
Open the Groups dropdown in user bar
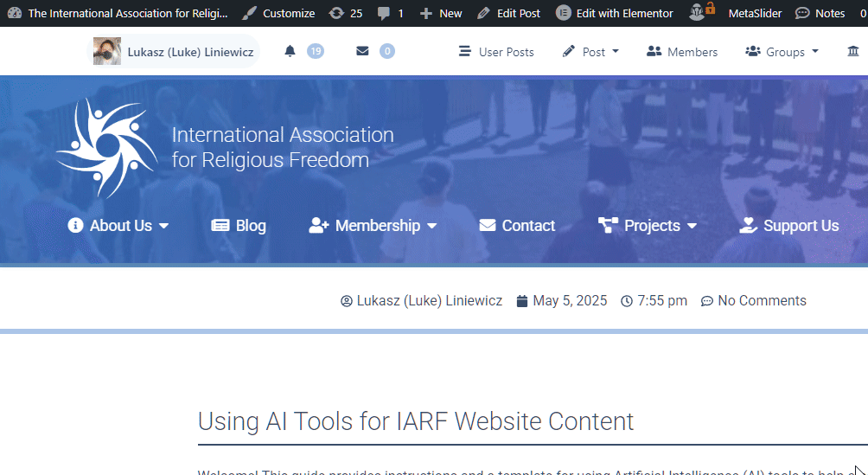tap(782, 52)
